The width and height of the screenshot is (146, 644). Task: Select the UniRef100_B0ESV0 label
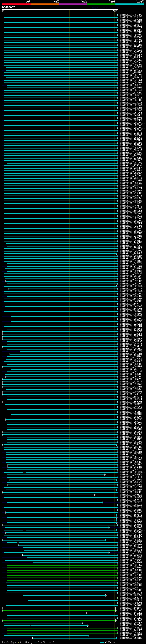coord(131,608)
